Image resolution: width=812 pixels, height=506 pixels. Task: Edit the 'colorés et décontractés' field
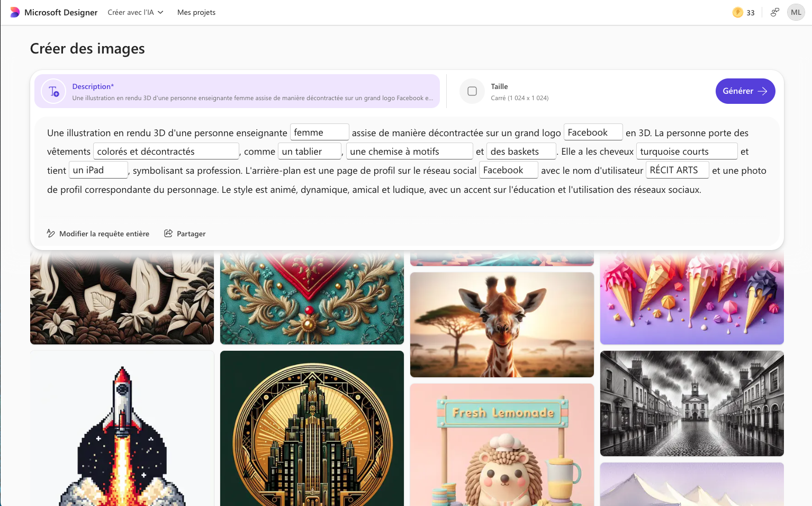[x=166, y=152]
